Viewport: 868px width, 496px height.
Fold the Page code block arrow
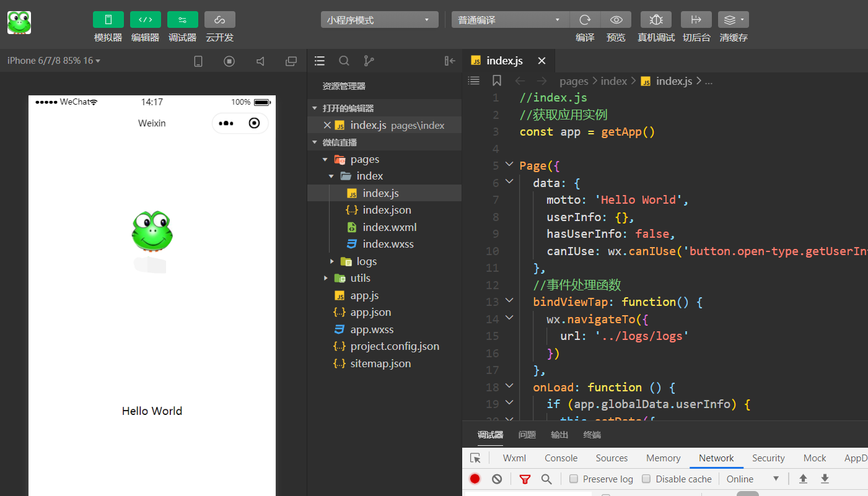(509, 165)
